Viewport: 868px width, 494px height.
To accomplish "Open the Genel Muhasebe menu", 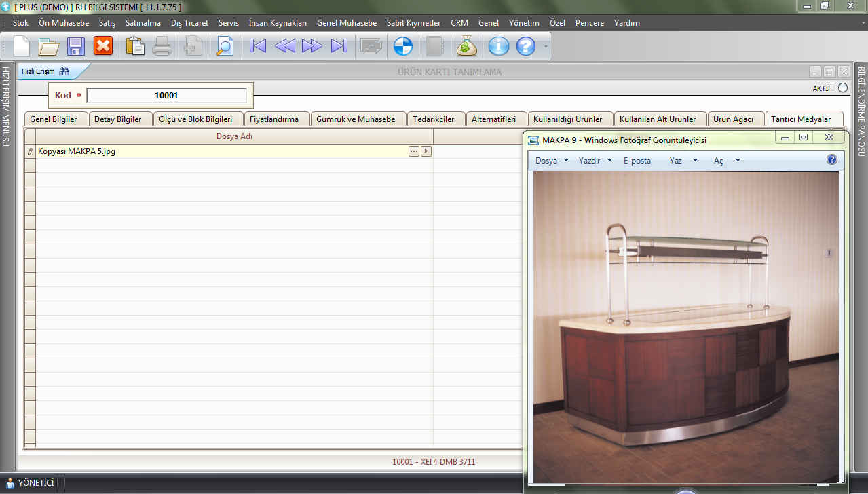I will pos(346,23).
